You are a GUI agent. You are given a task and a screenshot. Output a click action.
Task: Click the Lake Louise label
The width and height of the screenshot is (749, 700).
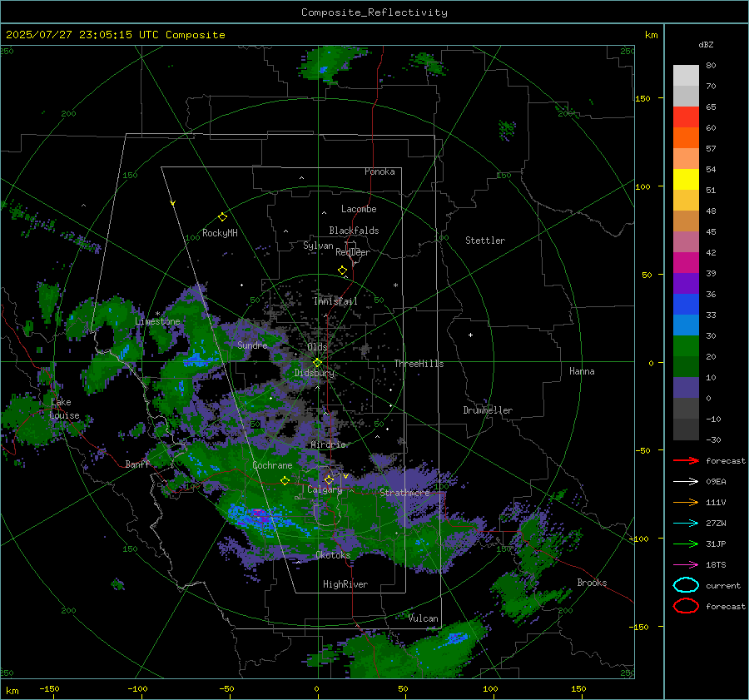pos(65,409)
